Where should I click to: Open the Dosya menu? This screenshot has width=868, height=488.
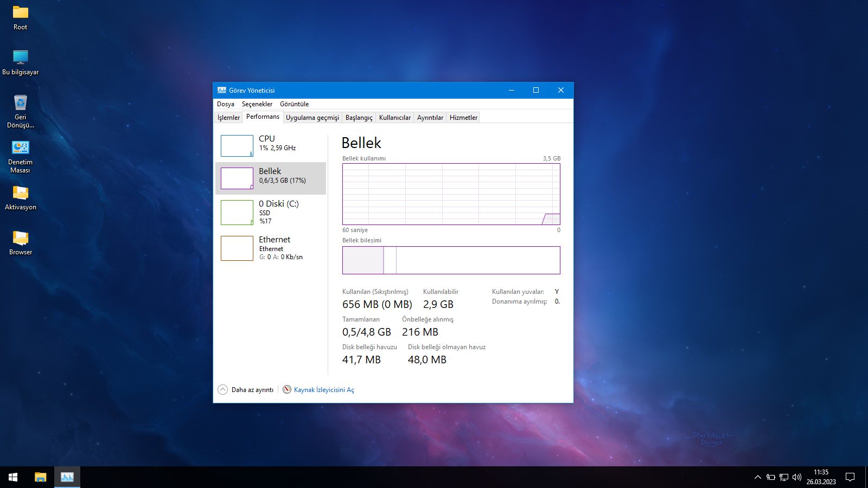(226, 104)
